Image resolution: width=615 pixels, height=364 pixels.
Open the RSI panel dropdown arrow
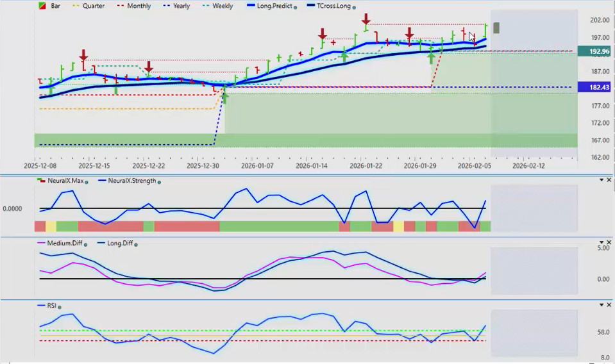click(601, 305)
